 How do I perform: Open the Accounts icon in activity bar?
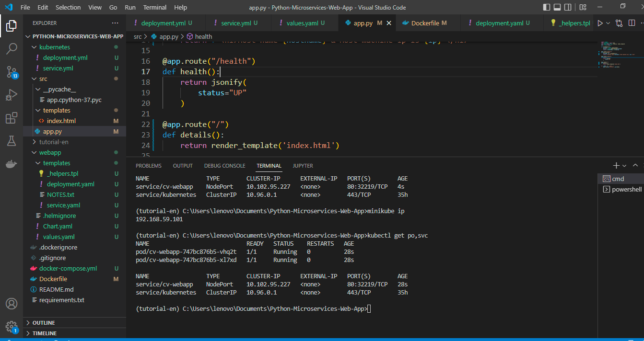pos(12,304)
